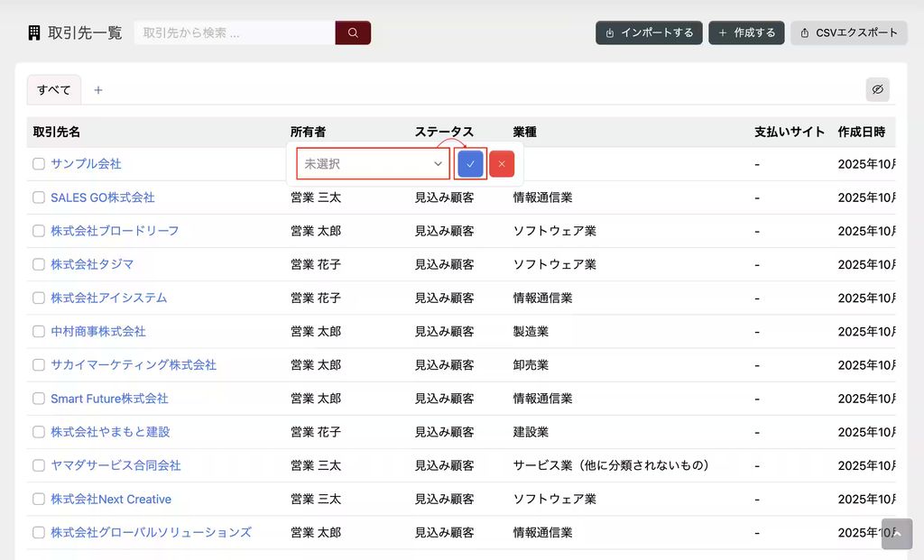Check the サンプル会社 row checkbox

[x=39, y=164]
